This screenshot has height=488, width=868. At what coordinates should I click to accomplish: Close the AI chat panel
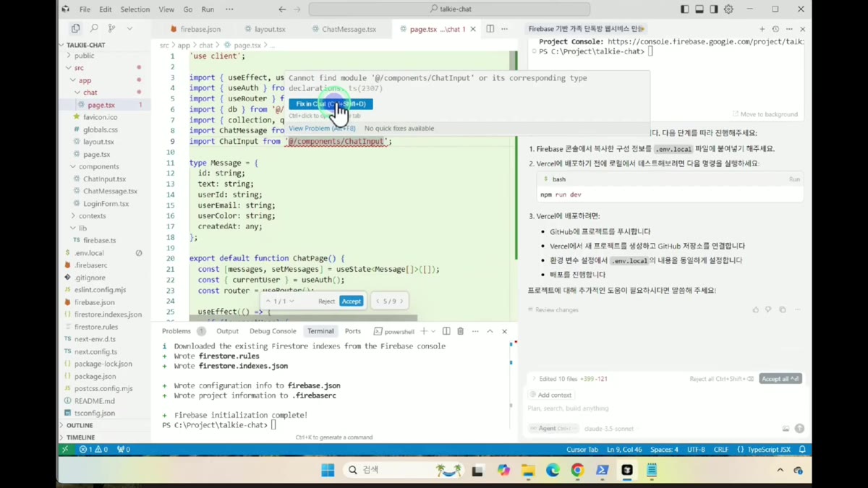802,29
